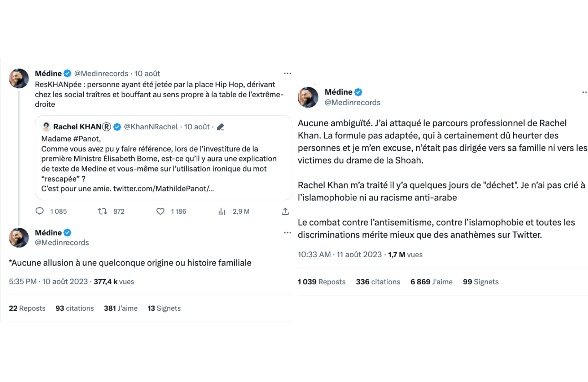The height and width of the screenshot is (382, 588).
Task: Click the repost icon showing 872
Action: pyautogui.click(x=103, y=211)
